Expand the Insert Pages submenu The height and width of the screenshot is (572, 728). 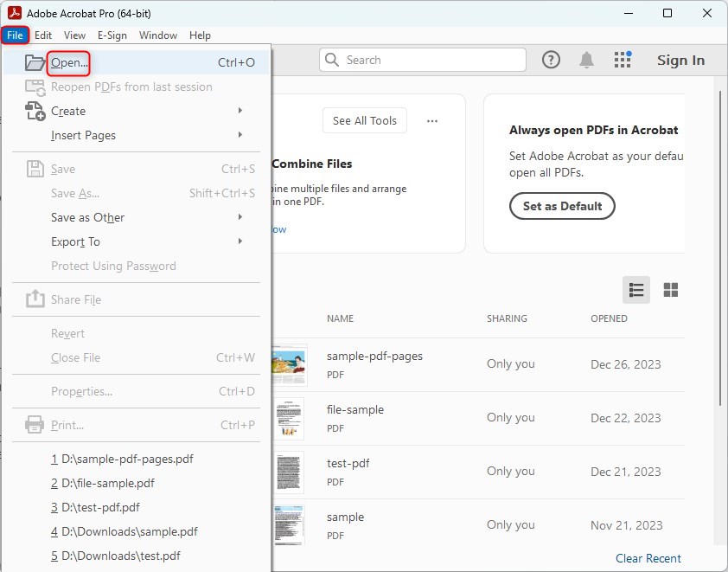(240, 135)
